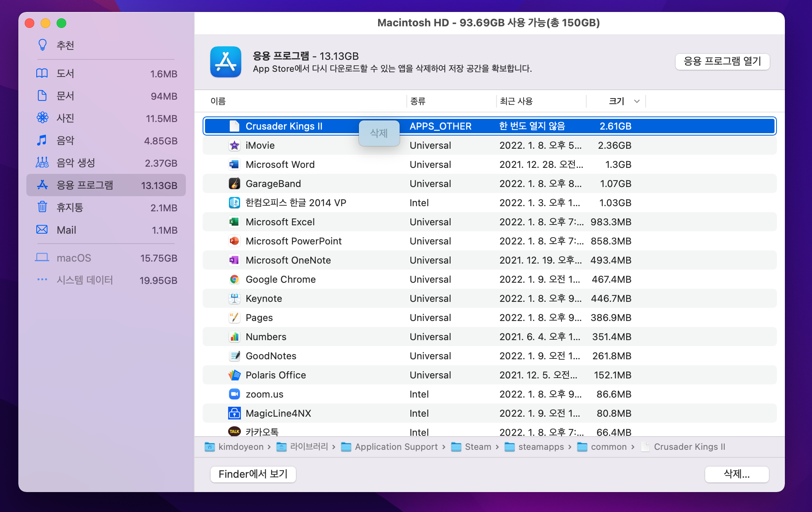The height and width of the screenshot is (512, 812).
Task: Sort list by 종류 column header
Action: pyautogui.click(x=418, y=101)
